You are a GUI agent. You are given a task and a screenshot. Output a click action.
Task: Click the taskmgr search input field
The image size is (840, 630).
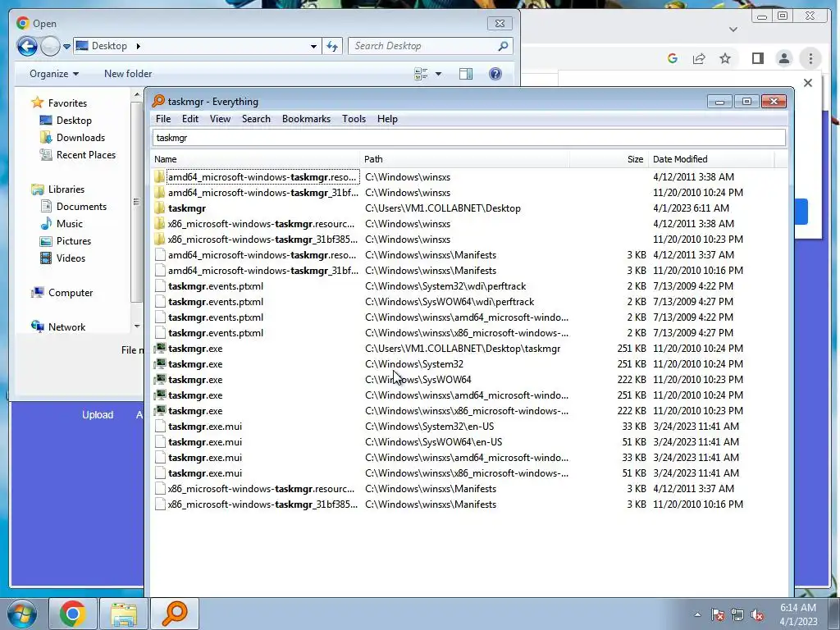pos(468,138)
